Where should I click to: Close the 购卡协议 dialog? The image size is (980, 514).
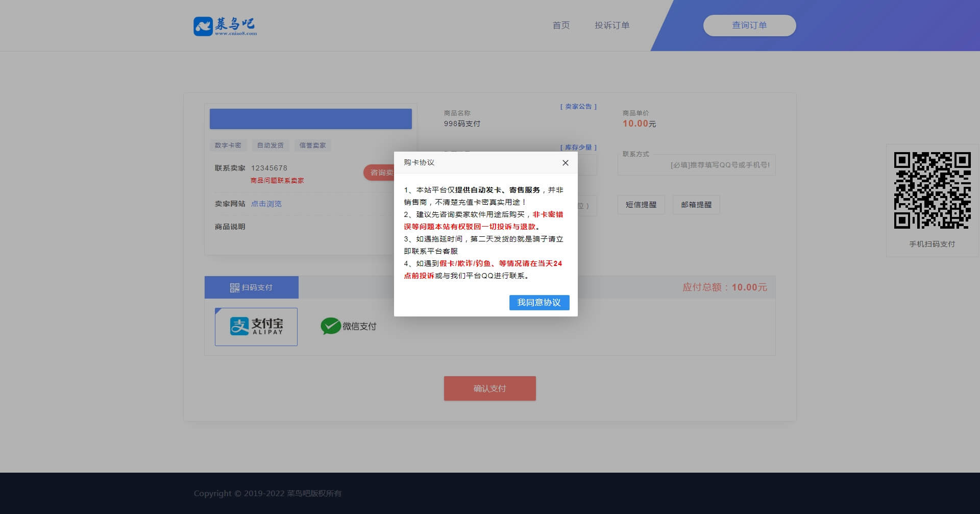[x=565, y=163]
